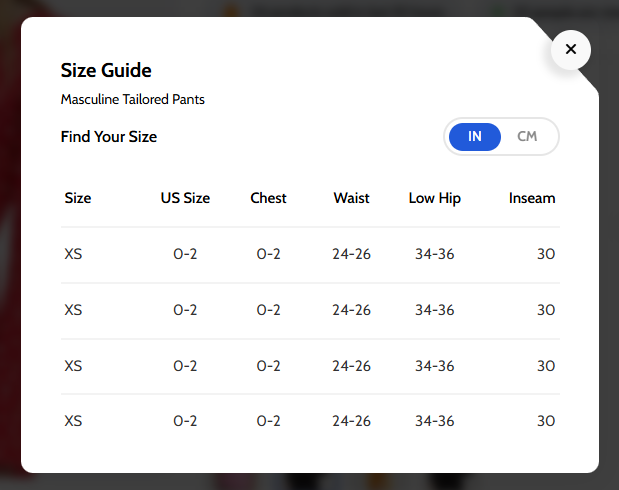
Task: Click the Inseam column header
Action: click(x=531, y=198)
